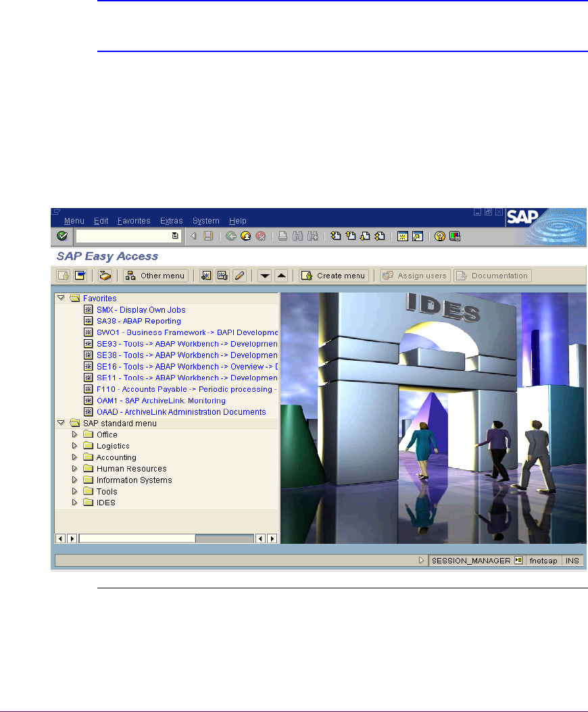Open the Help menu

238,221
